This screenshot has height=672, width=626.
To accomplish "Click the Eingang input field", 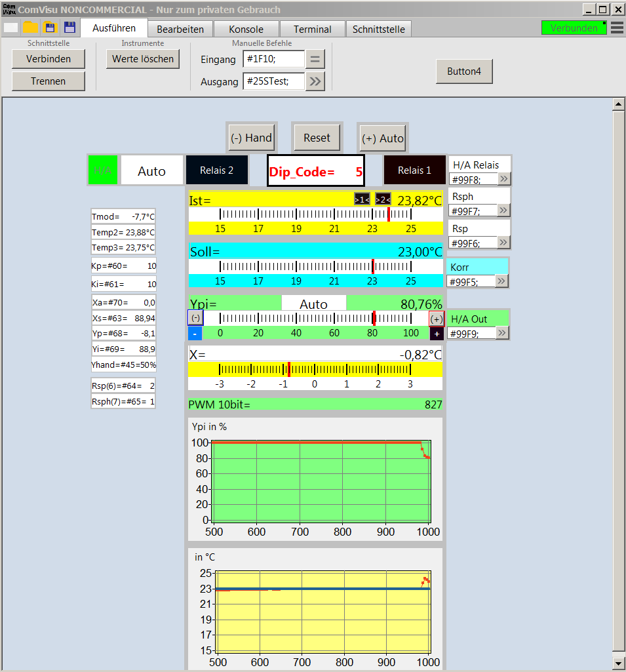I will point(274,59).
